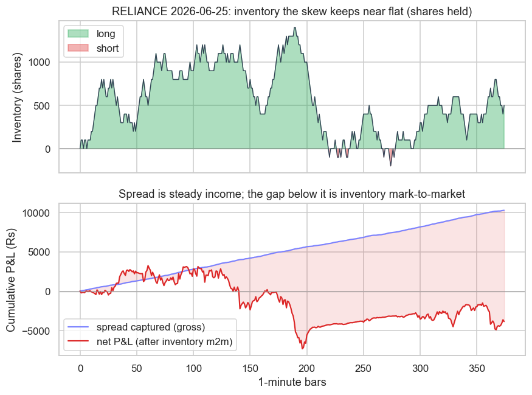The width and height of the screenshot is (532, 395).
Task: Click the 'net P&L (after inventory m2m)' legend text
Action: click(x=165, y=341)
